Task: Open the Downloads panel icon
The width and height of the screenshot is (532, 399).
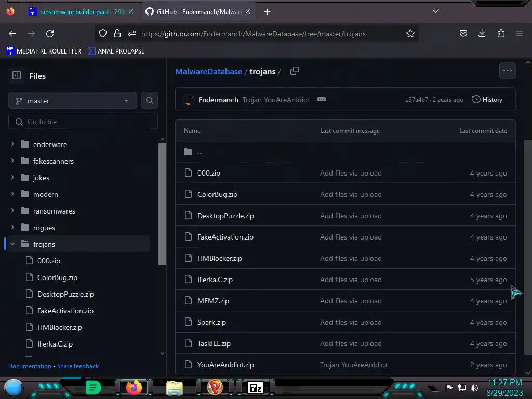Action: click(482, 33)
